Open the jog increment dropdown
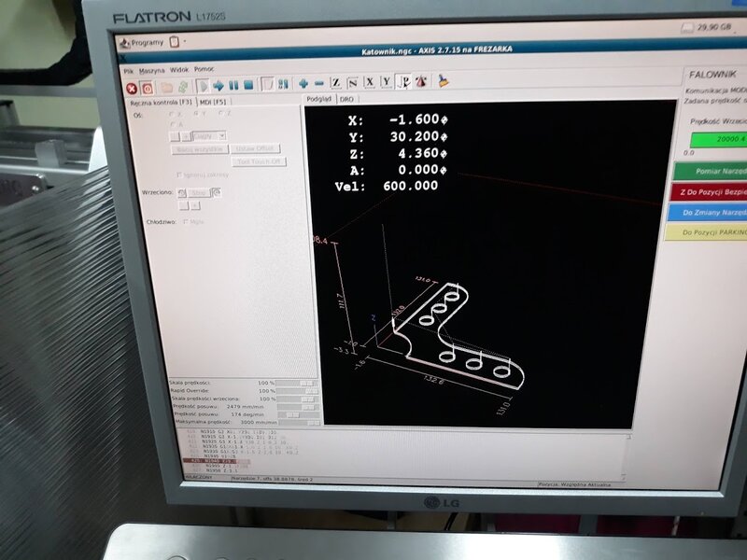 [x=209, y=136]
